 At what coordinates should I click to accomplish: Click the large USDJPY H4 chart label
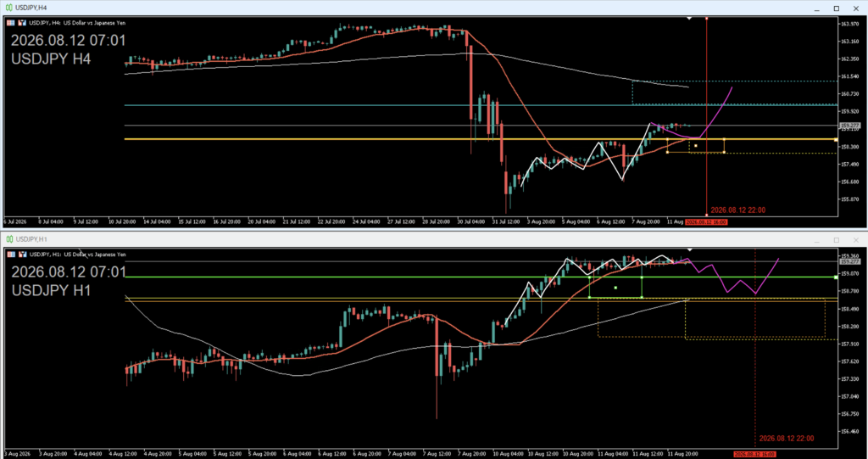(51, 59)
